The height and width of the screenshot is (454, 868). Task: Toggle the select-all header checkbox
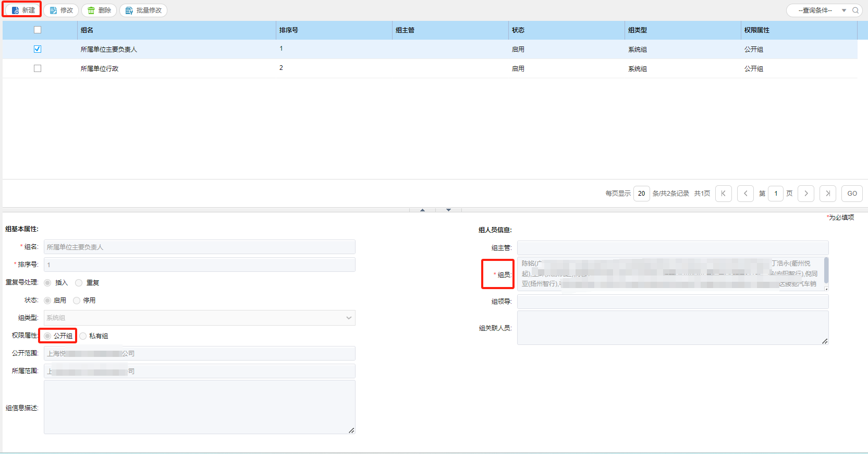pos(38,30)
